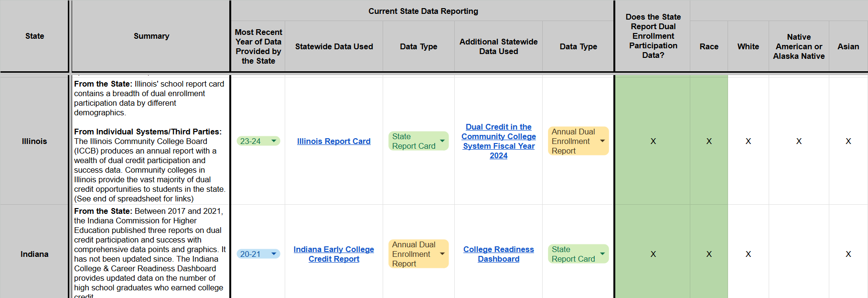868x298 pixels.
Task: Select the Illinois state cell
Action: 34,141
